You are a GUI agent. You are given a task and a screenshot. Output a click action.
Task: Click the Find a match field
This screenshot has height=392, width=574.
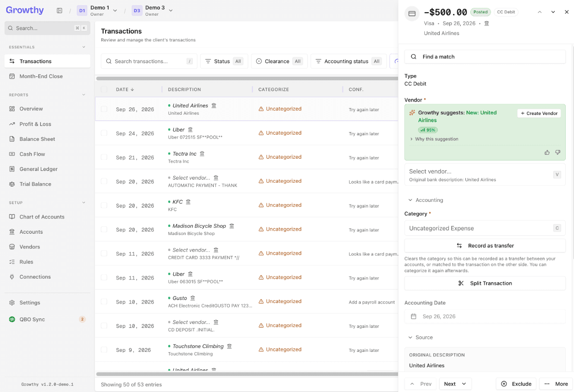[x=485, y=57]
